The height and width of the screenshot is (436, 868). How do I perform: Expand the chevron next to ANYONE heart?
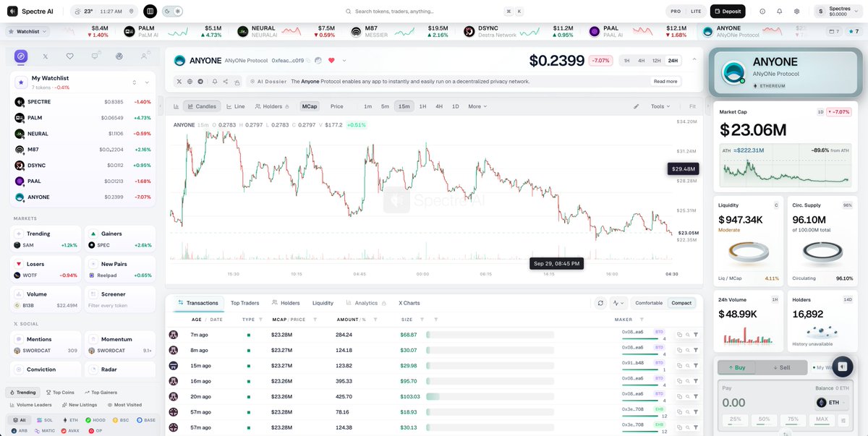[x=344, y=61]
